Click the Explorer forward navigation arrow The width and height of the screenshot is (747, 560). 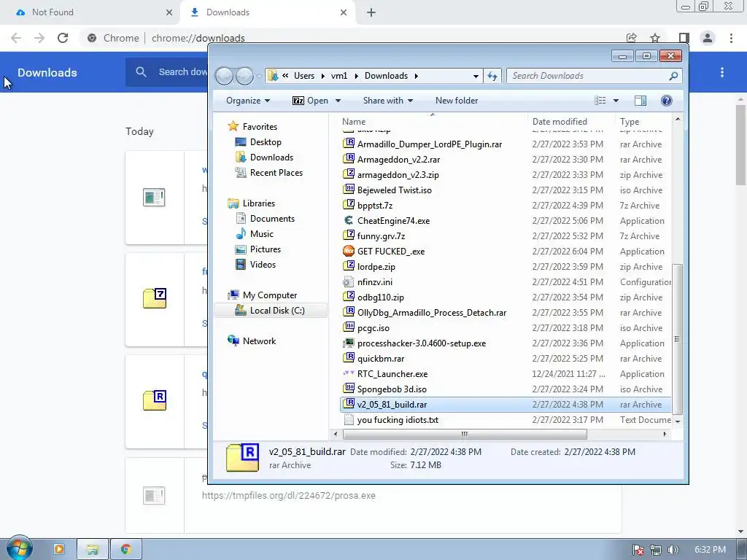point(244,76)
